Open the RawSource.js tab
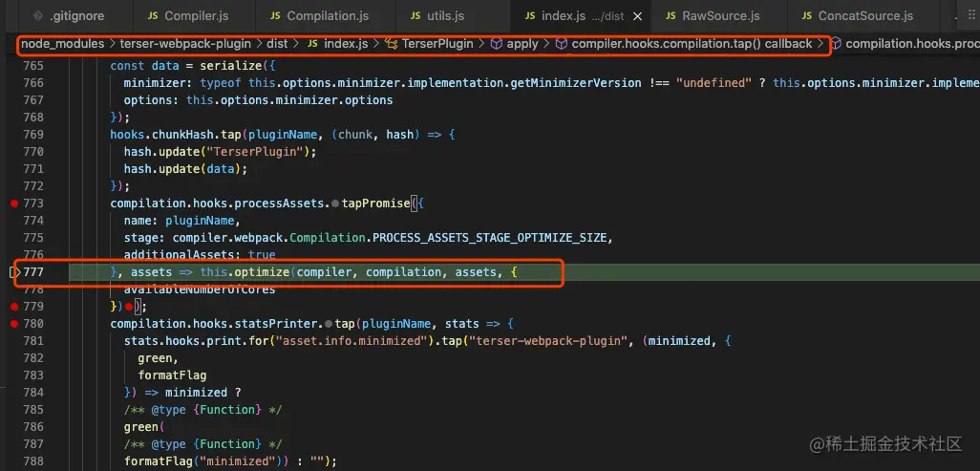The width and height of the screenshot is (980, 471). coord(720,16)
